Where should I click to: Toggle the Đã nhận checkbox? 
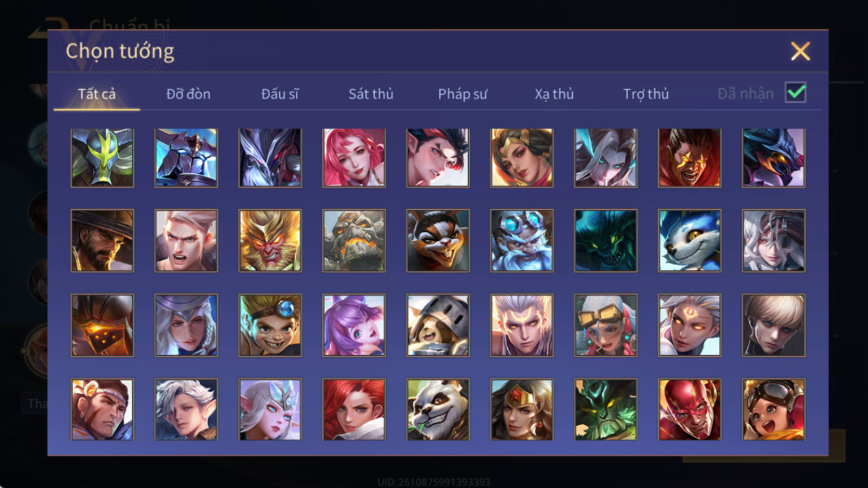point(796,93)
